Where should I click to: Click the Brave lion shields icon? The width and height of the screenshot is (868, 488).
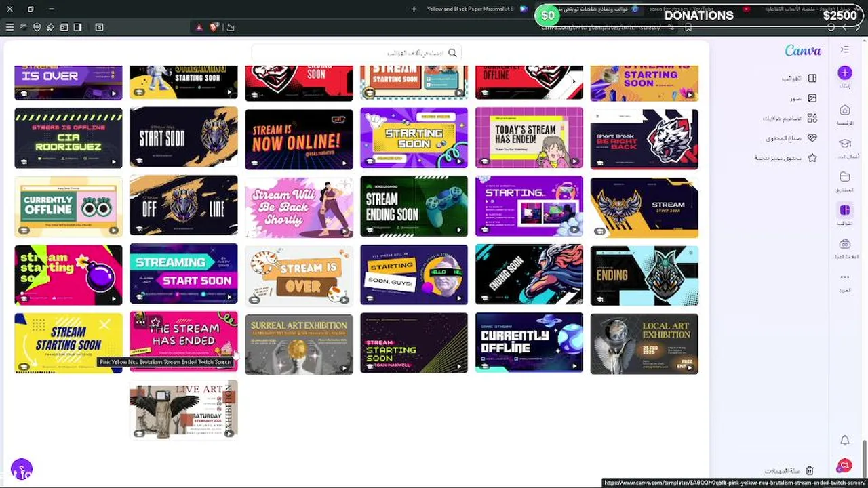tap(214, 27)
